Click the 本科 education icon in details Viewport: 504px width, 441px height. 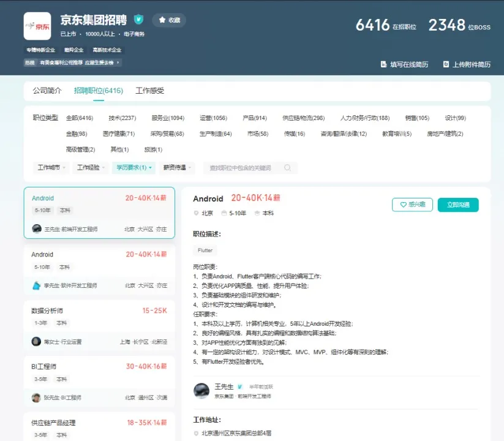click(257, 213)
